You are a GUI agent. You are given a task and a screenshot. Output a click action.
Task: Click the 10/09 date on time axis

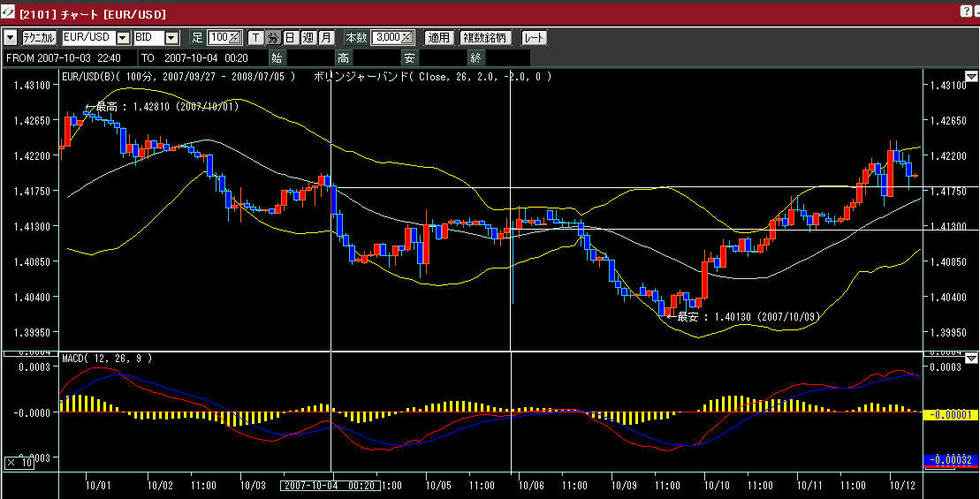(x=624, y=485)
